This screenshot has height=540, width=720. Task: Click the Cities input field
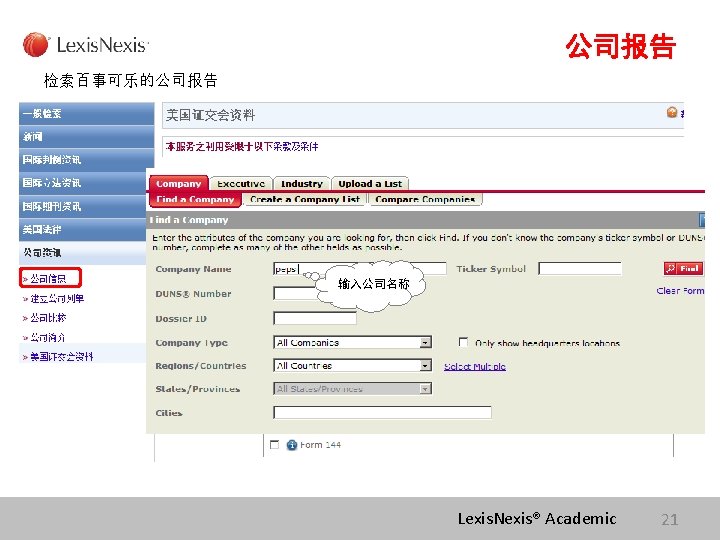382,412
